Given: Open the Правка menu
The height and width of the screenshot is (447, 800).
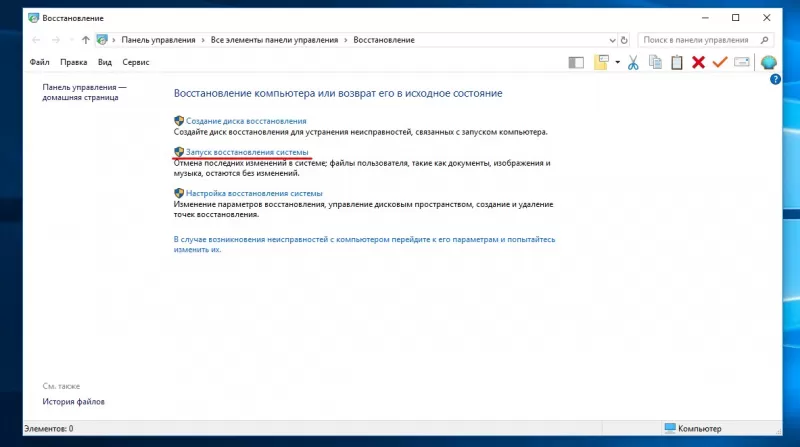Looking at the screenshot, I should [x=73, y=62].
